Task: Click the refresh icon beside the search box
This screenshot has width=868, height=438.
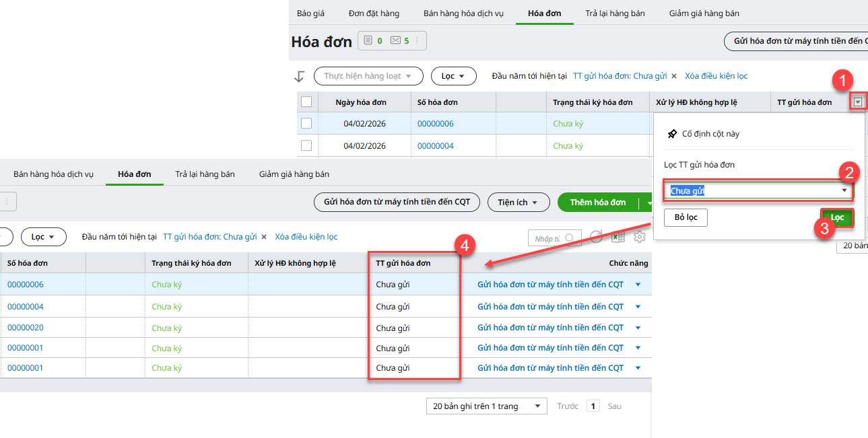Action: pyautogui.click(x=596, y=238)
